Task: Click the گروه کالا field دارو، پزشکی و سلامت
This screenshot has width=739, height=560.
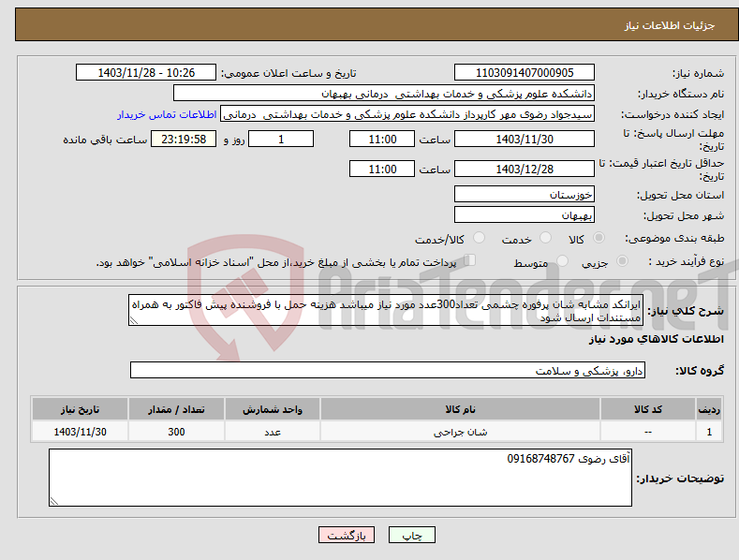Action: tap(388, 370)
